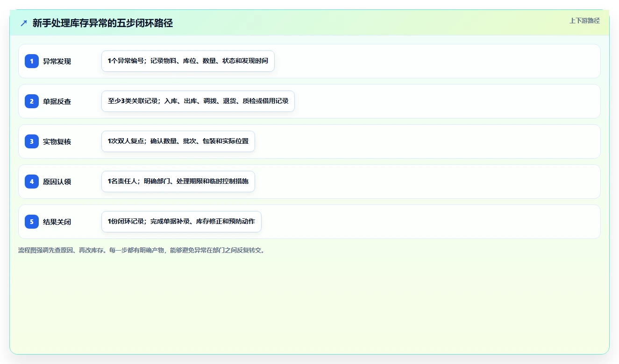Click the 实物复核 step label
The image size is (619, 364).
[57, 141]
